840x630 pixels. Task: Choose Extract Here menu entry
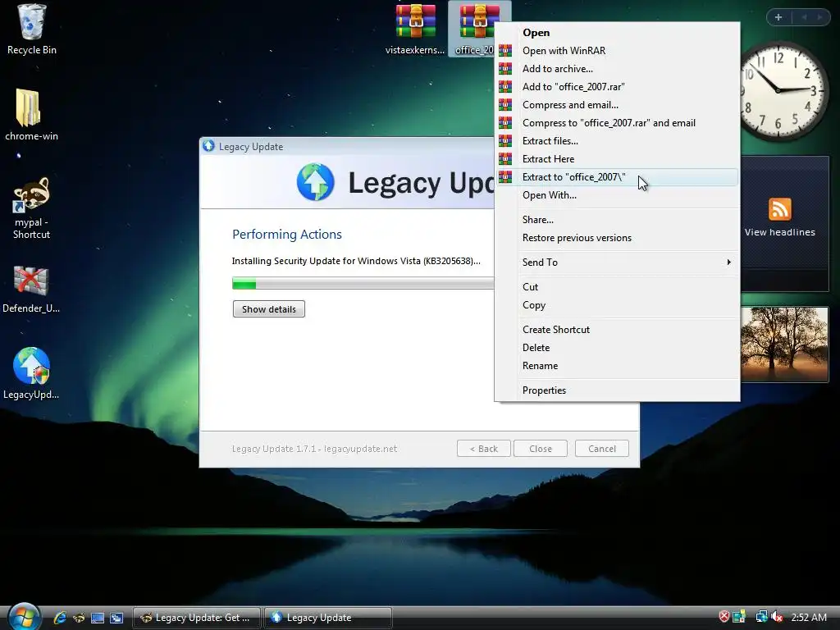click(617, 159)
